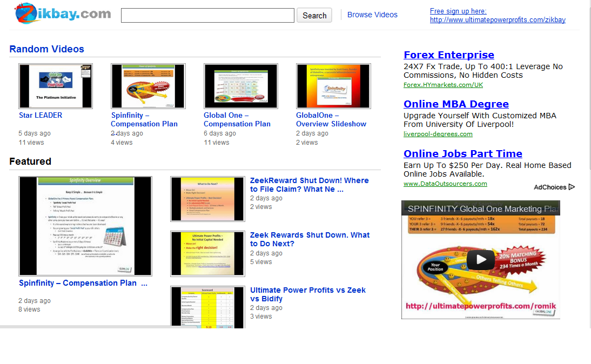Image resolution: width=591 pixels, height=364 pixels.
Task: Open the GlobalOne Overview Slideshow thumbnail
Action: [x=333, y=86]
